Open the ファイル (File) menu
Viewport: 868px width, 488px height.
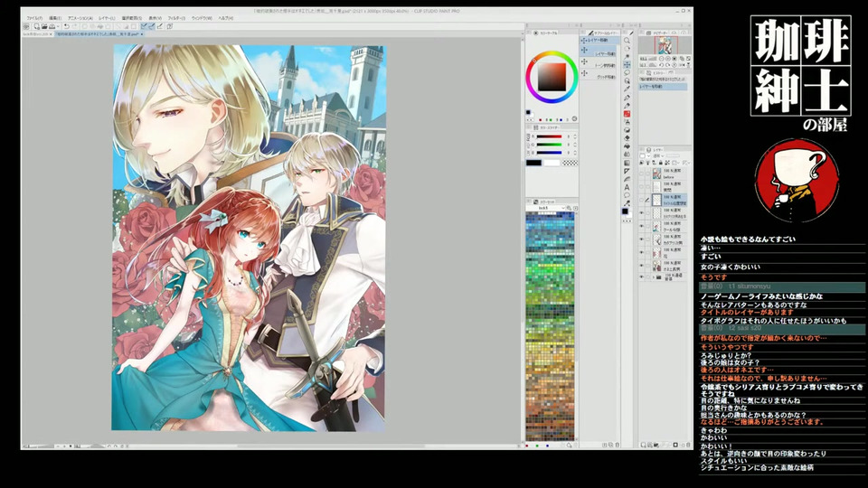pyautogui.click(x=34, y=18)
